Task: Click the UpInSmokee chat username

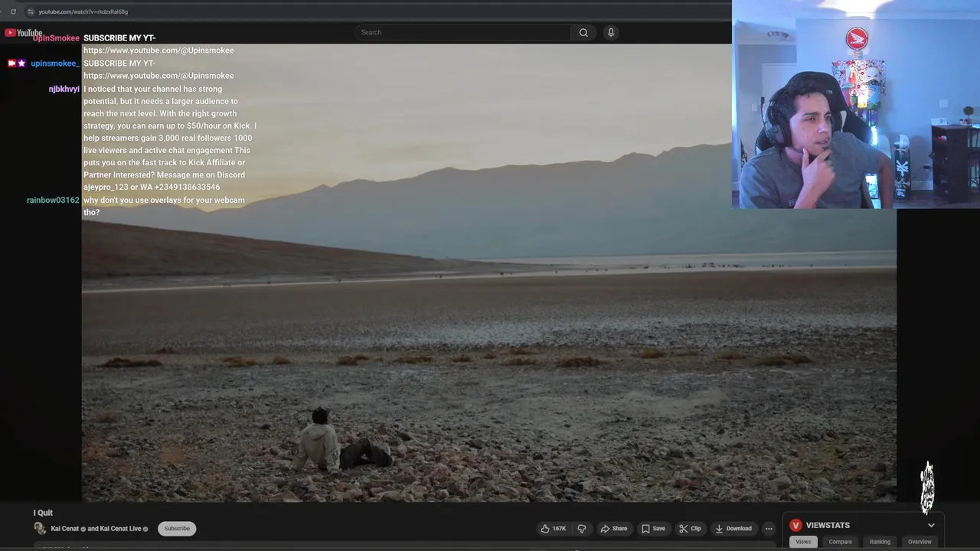Action: point(56,38)
